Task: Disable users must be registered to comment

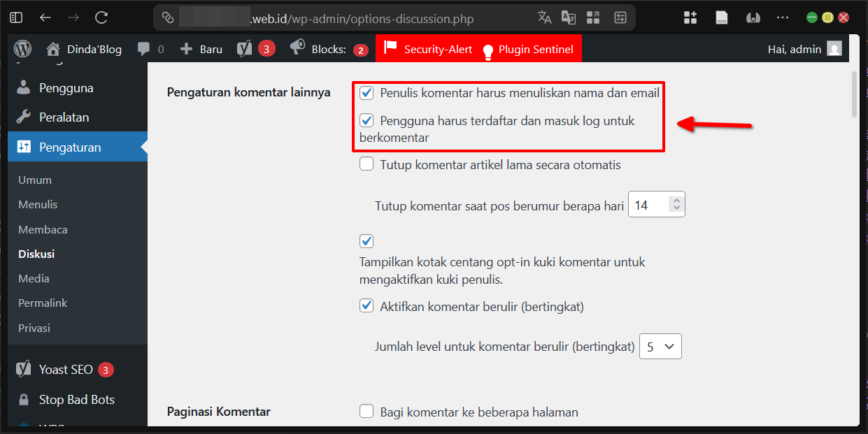Action: (x=367, y=120)
